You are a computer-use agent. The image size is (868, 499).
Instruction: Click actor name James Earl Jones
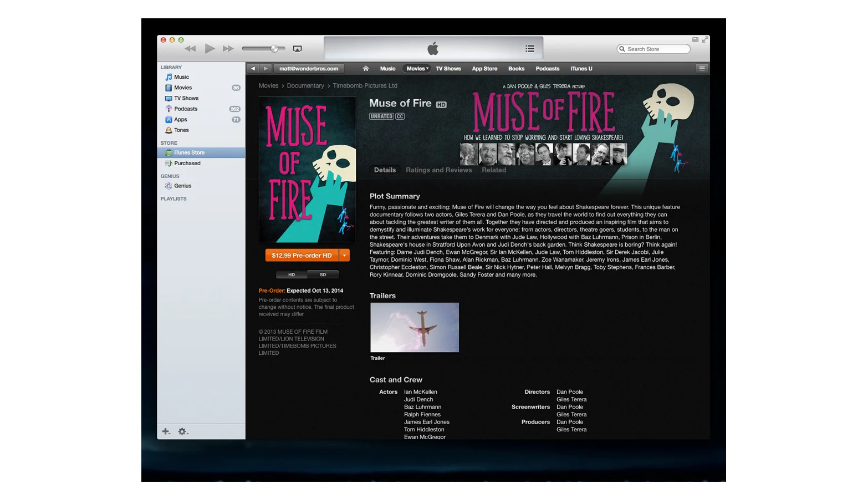[x=426, y=422]
